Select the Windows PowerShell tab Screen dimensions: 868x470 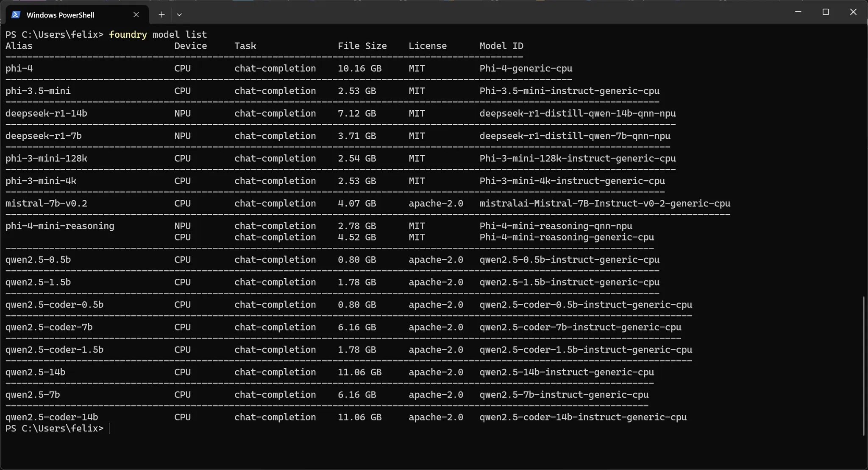[77, 15]
